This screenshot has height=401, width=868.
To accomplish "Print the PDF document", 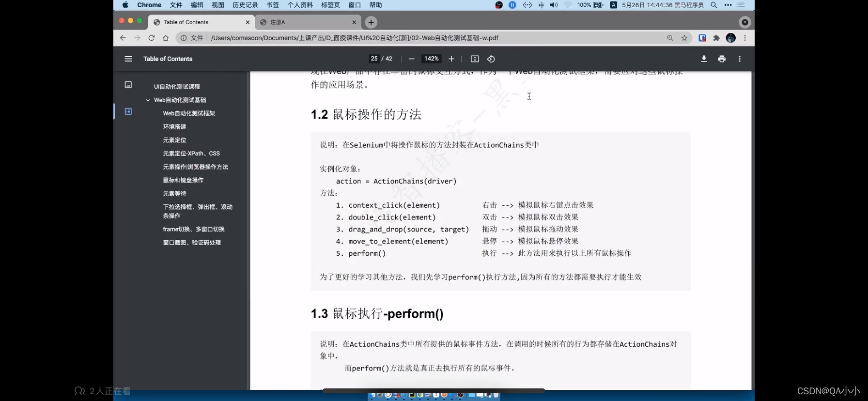I will point(722,59).
